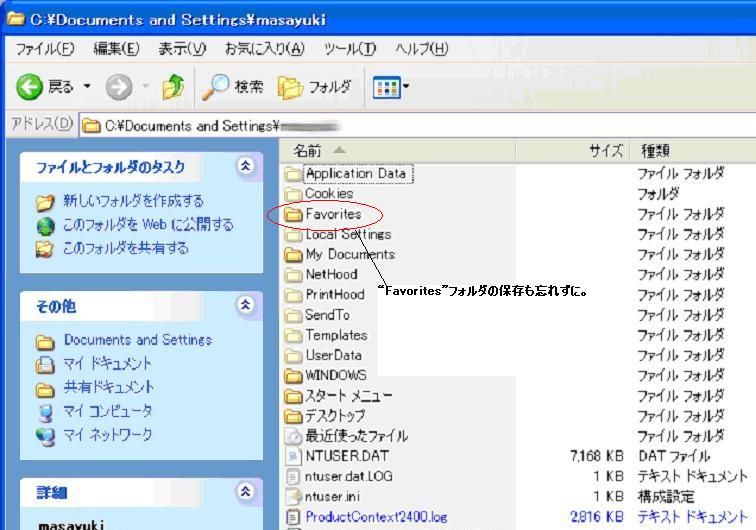This screenshot has width=756, height=530.
Task: Click 新しいフォルダを作成する link
Action: click(133, 201)
